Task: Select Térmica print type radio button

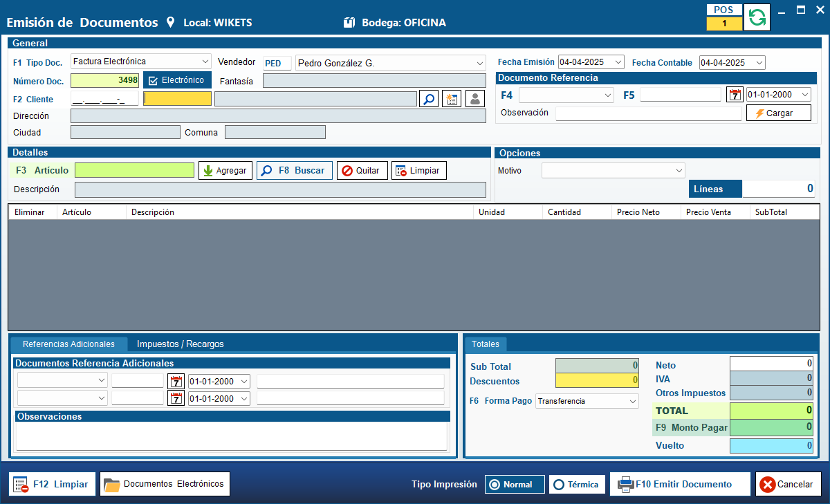Action: point(577,485)
